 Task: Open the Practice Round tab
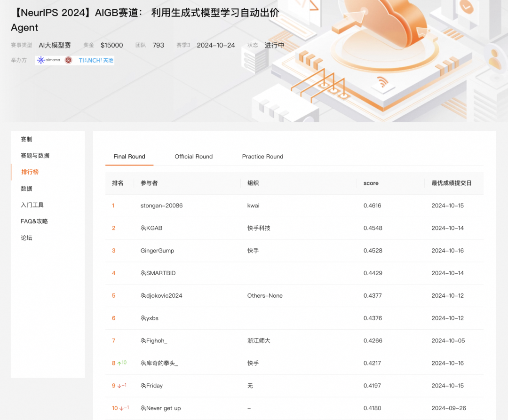(262, 157)
